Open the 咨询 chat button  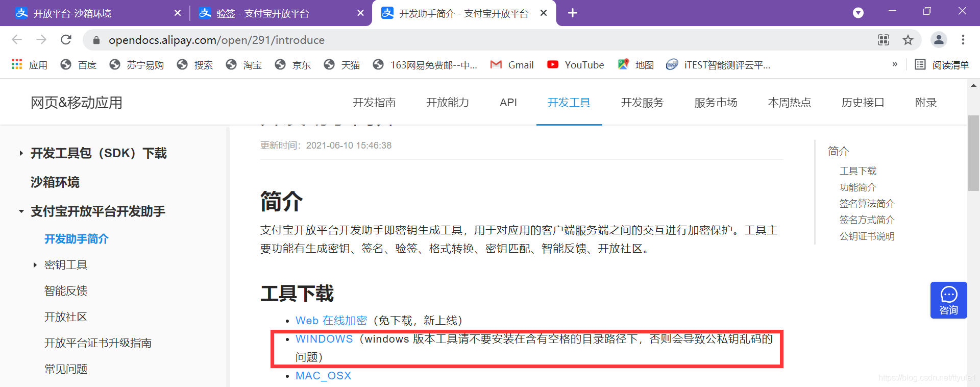949,300
